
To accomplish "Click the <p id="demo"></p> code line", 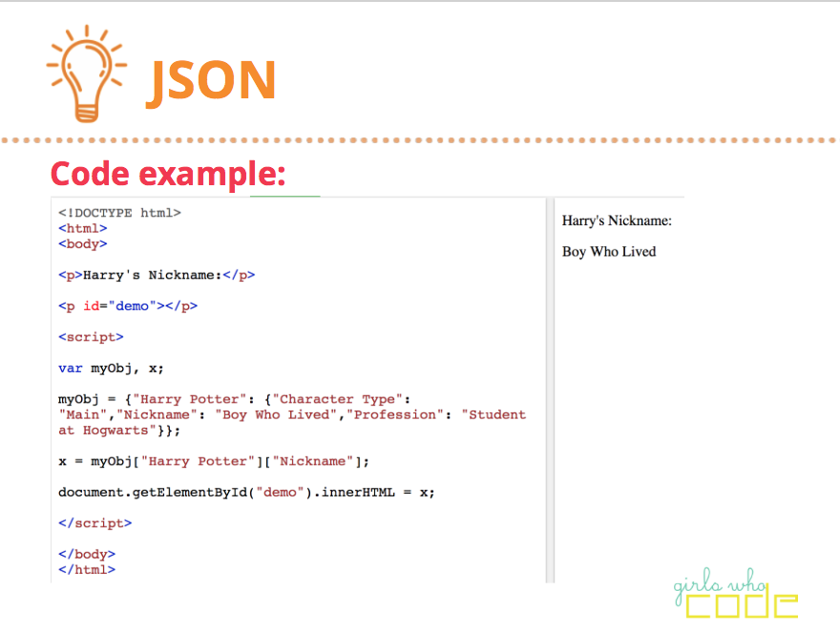I will [x=128, y=306].
